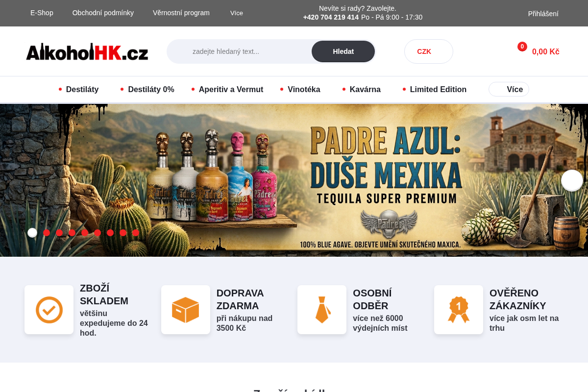Image resolution: width=588 pixels, height=392 pixels.
Task: Open Věrnostní program link
Action: [x=181, y=13]
